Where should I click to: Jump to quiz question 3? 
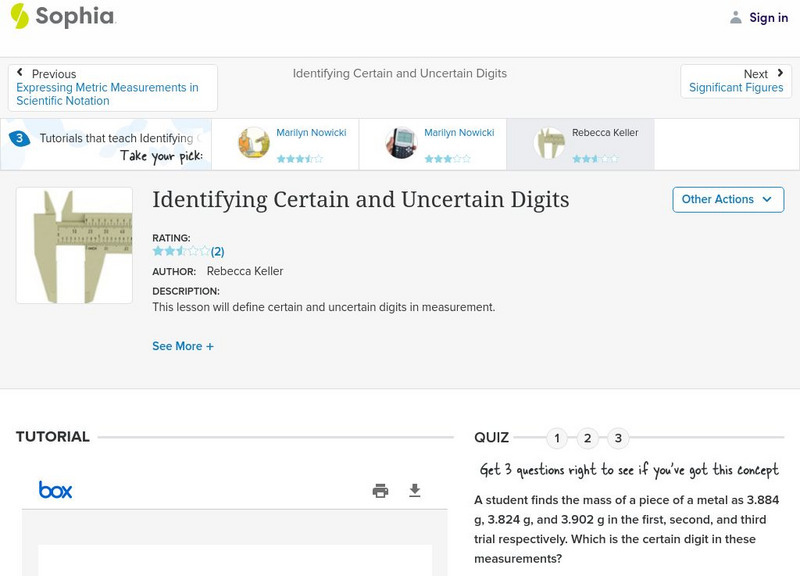tap(619, 438)
